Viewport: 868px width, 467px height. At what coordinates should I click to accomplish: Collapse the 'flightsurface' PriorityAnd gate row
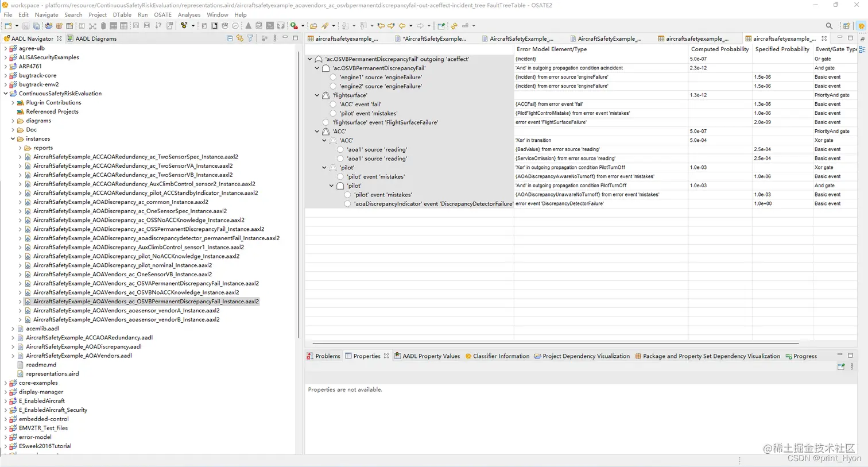pyautogui.click(x=317, y=95)
